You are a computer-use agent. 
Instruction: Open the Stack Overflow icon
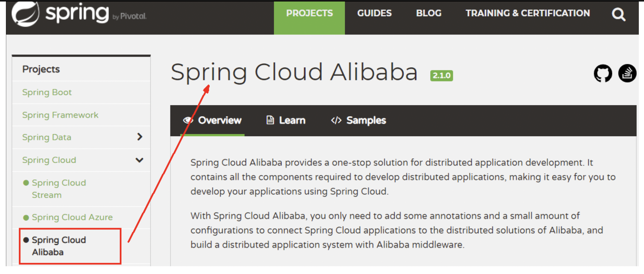click(627, 73)
